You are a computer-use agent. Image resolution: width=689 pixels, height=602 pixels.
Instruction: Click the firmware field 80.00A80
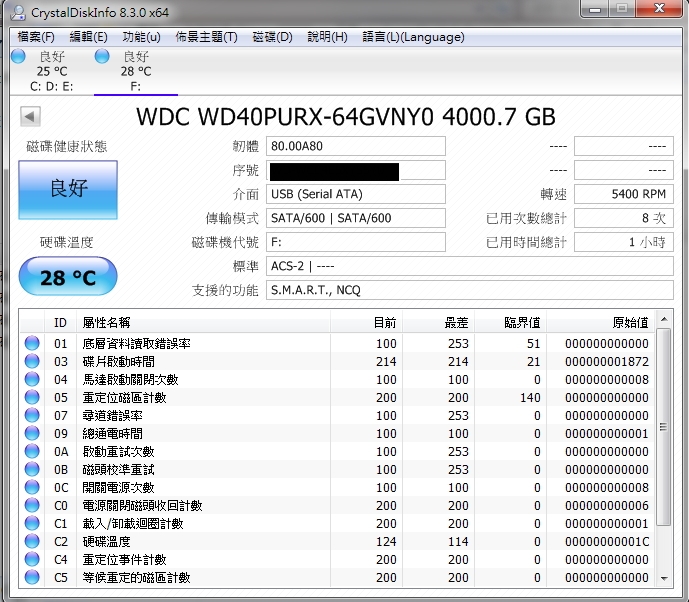pyautogui.click(x=356, y=146)
